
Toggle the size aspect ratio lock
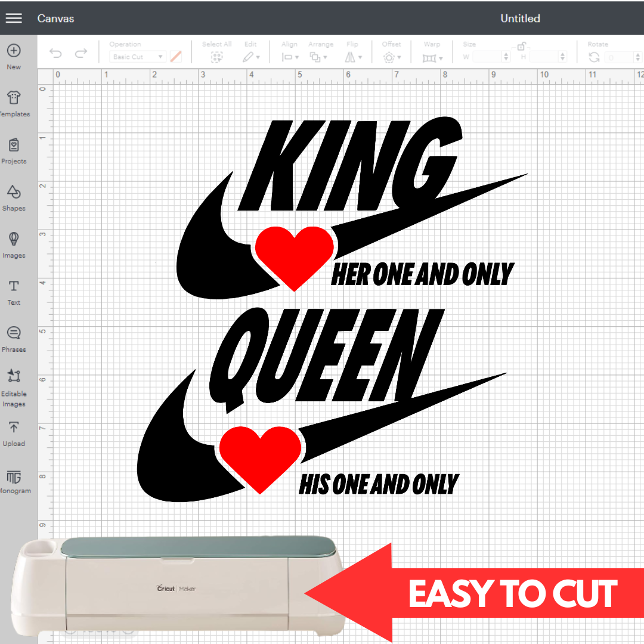click(x=521, y=45)
